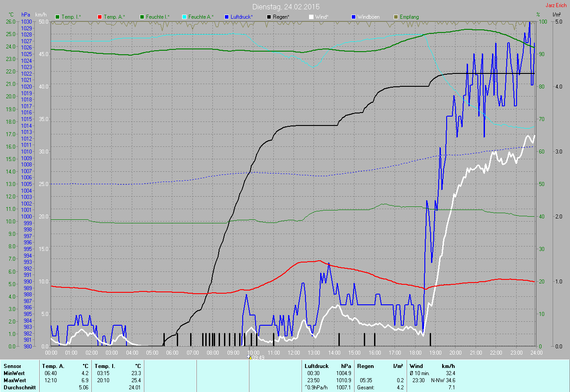Click the blue Luftdruck* legend swatch
This screenshot has height=392, width=570.
coord(227,17)
